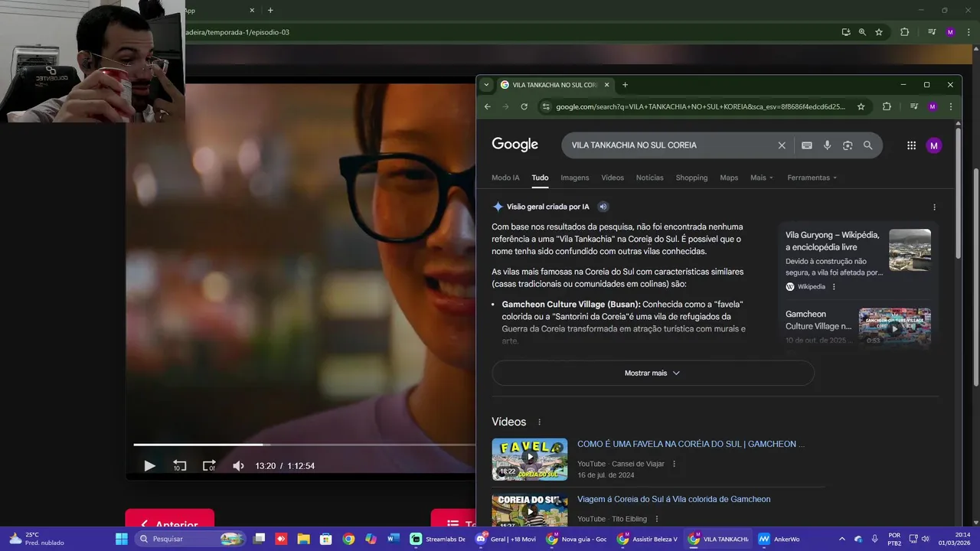
Task: Play the video in the background player
Action: (149, 466)
